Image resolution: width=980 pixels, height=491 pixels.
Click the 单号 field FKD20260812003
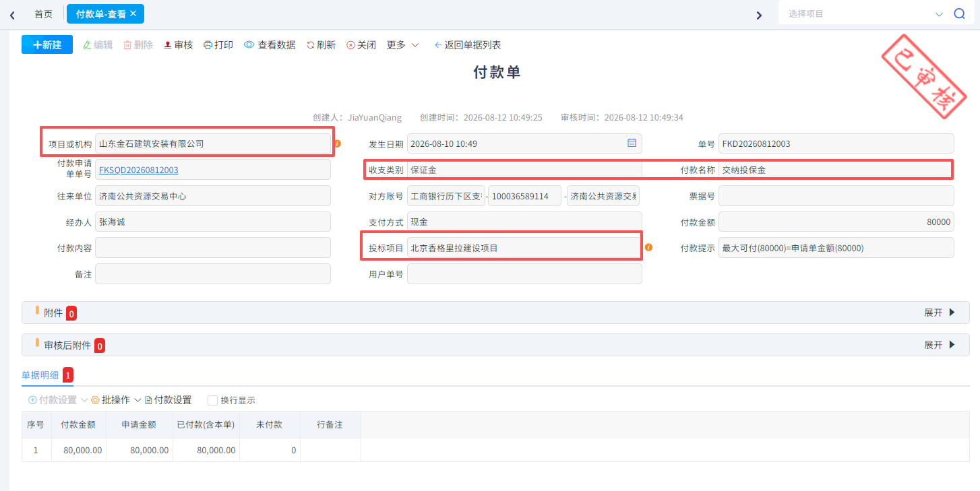[x=836, y=143]
